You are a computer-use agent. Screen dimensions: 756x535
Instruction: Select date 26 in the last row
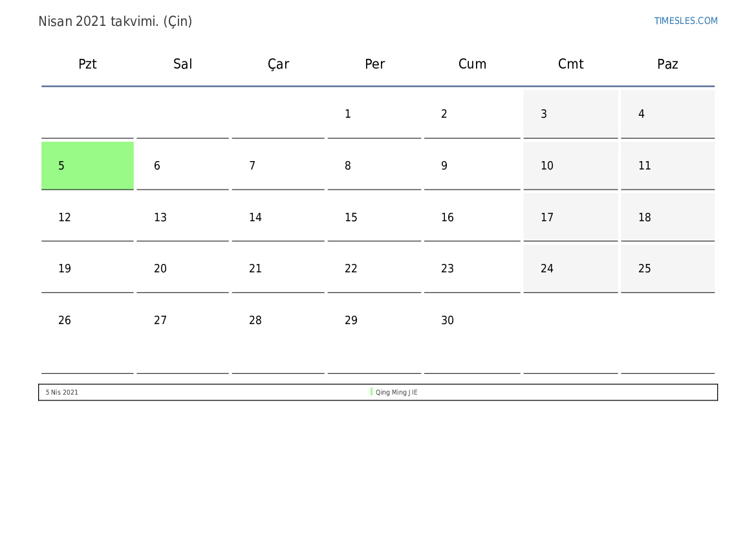click(x=65, y=320)
